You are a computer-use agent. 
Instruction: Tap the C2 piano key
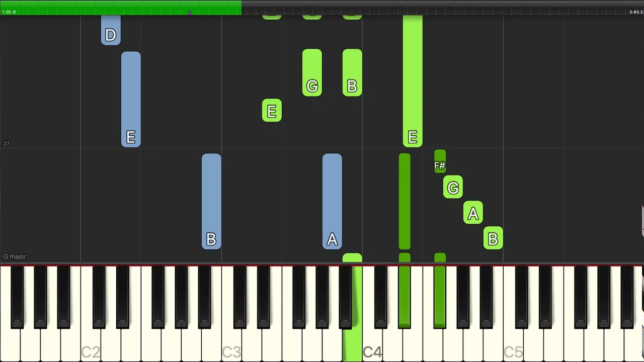91,347
